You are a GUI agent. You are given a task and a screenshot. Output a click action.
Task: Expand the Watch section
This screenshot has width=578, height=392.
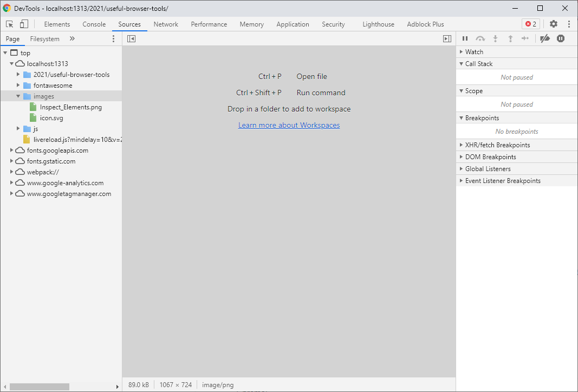(x=461, y=52)
